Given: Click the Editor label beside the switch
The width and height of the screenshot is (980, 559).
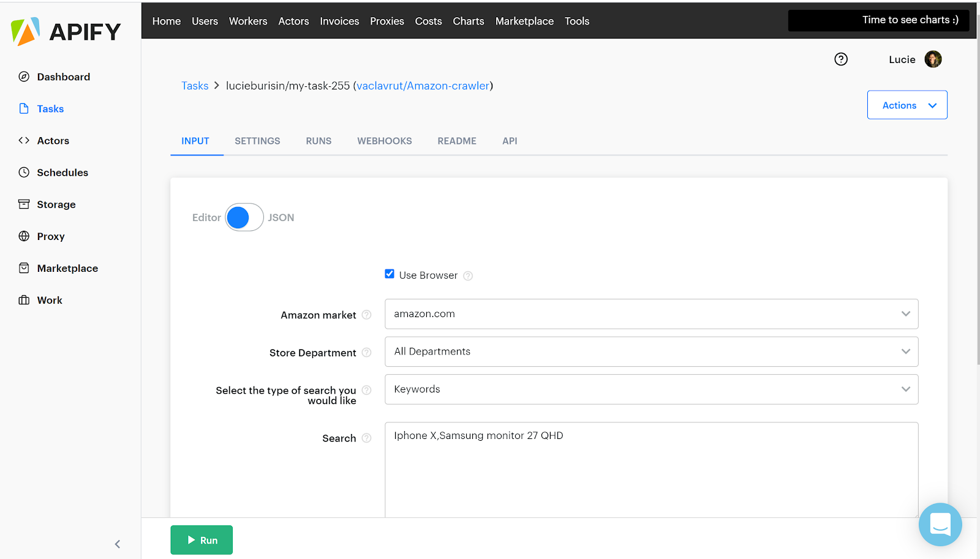Looking at the screenshot, I should click(206, 217).
